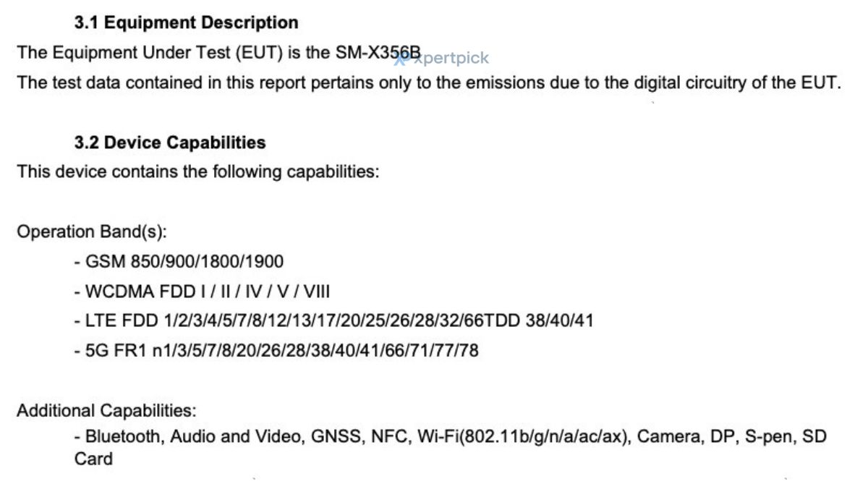Click the Xpertpick watermark text
868x492 pixels.
click(x=454, y=59)
